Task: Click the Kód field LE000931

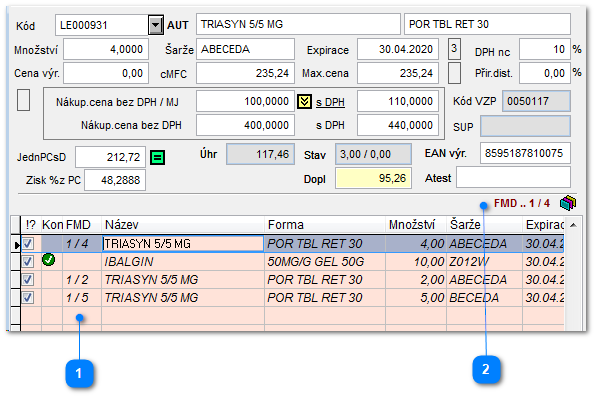Action: 102,25
